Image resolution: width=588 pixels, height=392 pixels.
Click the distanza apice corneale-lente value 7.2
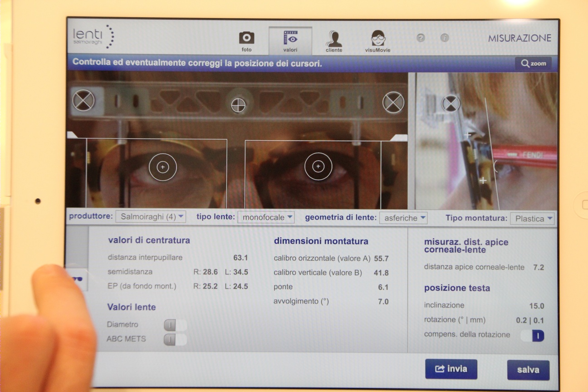pyautogui.click(x=539, y=267)
